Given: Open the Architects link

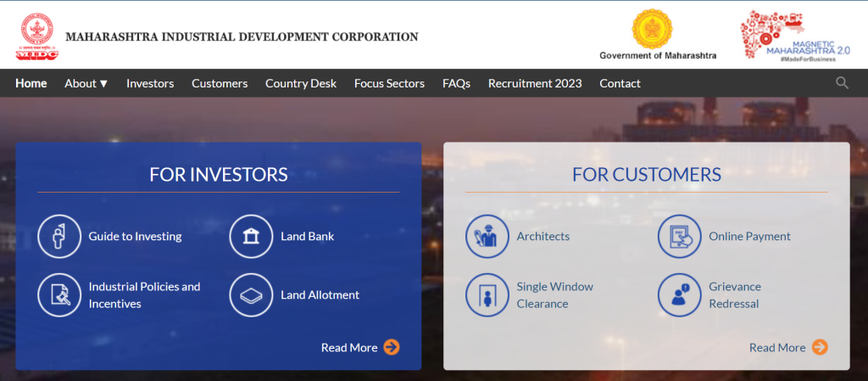Looking at the screenshot, I should point(543,237).
